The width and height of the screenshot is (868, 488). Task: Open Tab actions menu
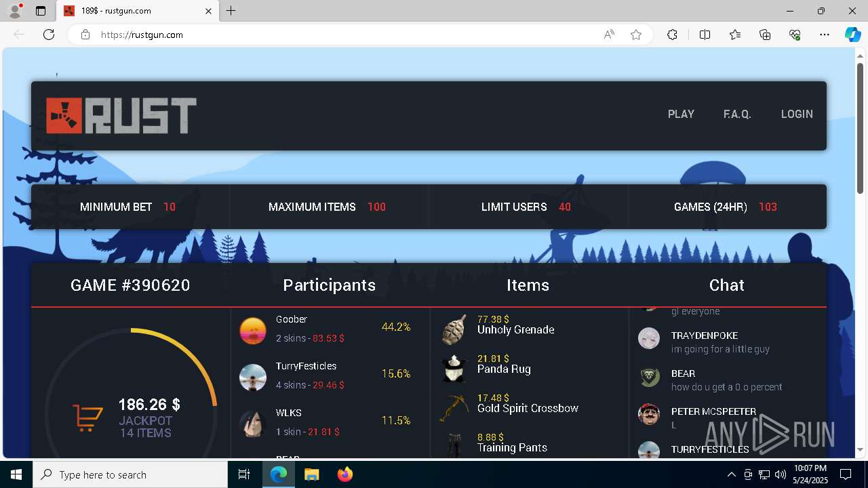(41, 11)
